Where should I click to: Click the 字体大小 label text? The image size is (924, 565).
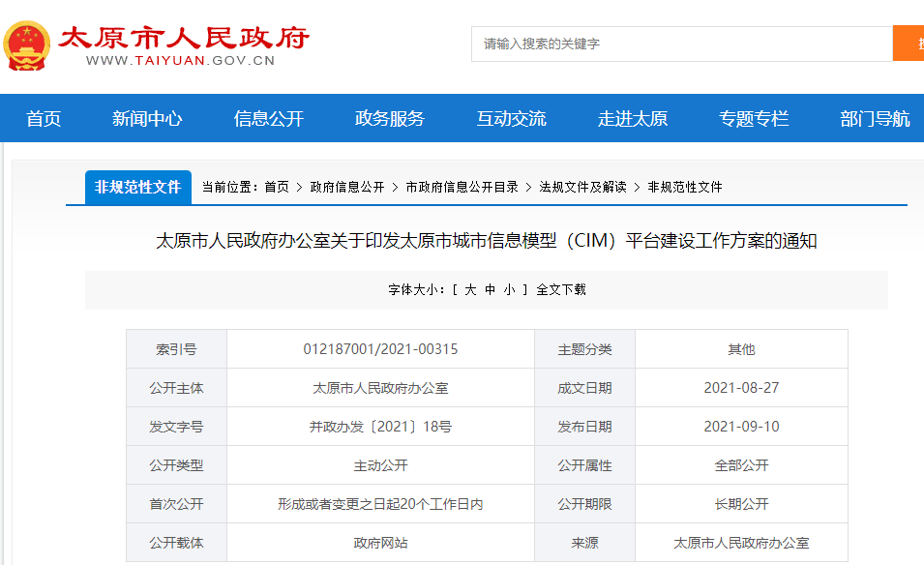[x=416, y=290]
